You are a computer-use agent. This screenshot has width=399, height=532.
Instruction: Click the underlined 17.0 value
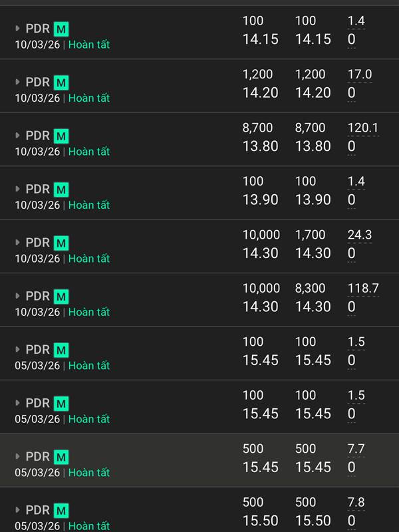(x=360, y=74)
